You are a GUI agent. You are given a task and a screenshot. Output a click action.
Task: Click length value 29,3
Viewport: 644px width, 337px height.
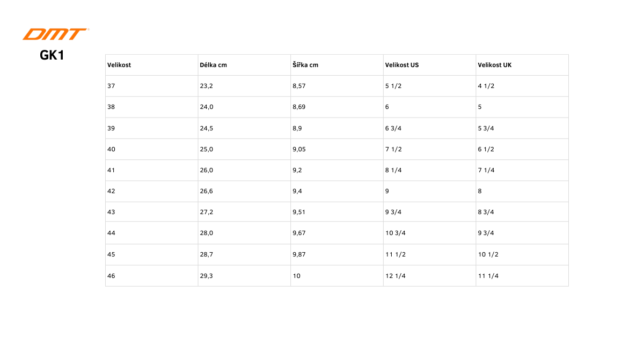coord(207,276)
